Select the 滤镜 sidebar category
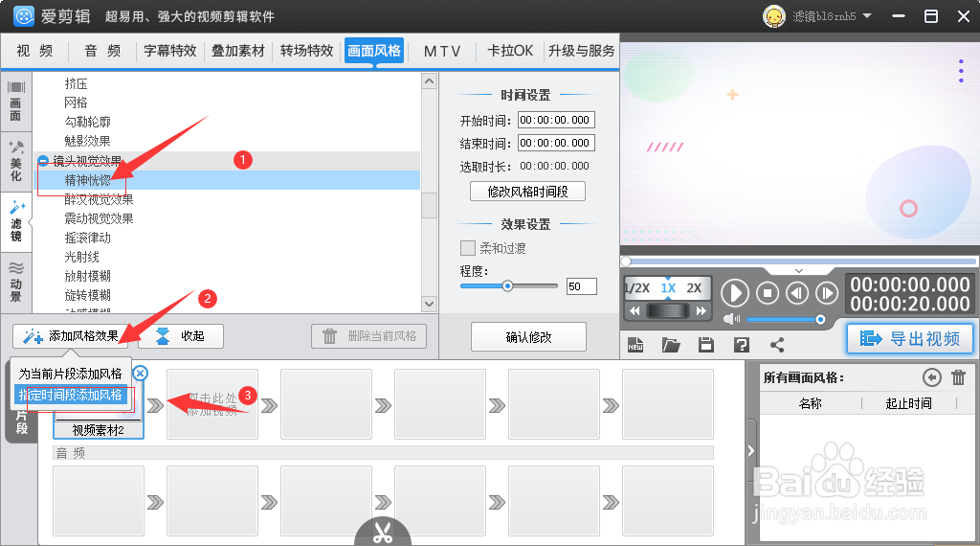This screenshot has height=546, width=980. click(x=16, y=221)
